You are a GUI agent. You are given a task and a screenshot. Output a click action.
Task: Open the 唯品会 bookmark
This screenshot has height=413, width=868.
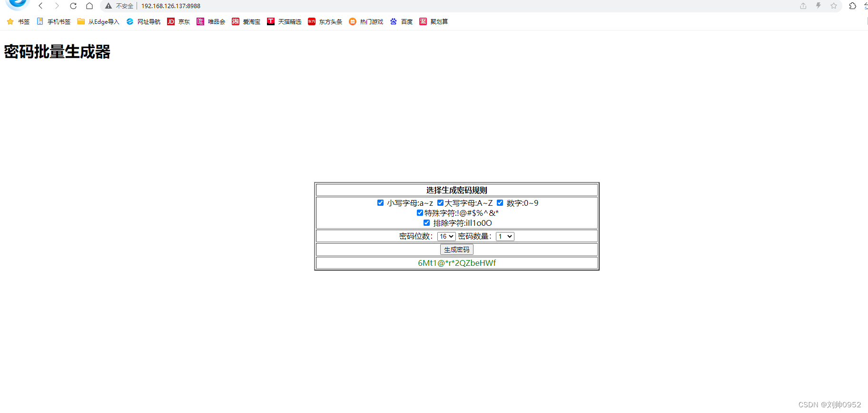tap(211, 21)
